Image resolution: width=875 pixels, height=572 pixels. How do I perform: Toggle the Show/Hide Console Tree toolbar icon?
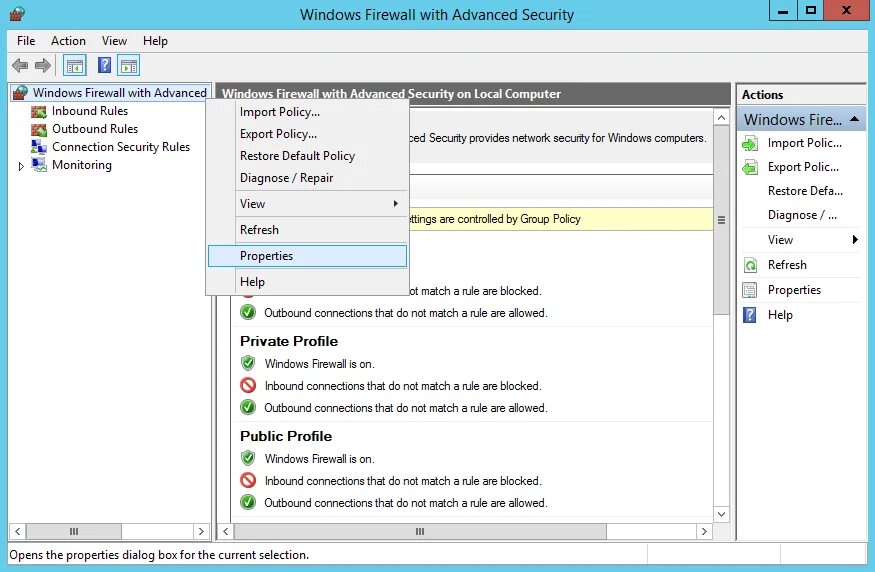coord(74,66)
